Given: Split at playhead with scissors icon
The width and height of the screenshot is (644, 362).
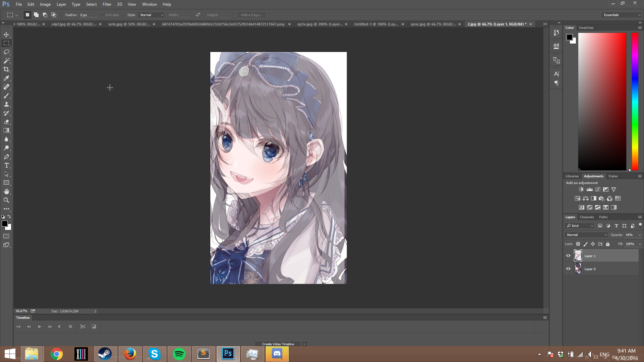Looking at the screenshot, I should (x=83, y=326).
